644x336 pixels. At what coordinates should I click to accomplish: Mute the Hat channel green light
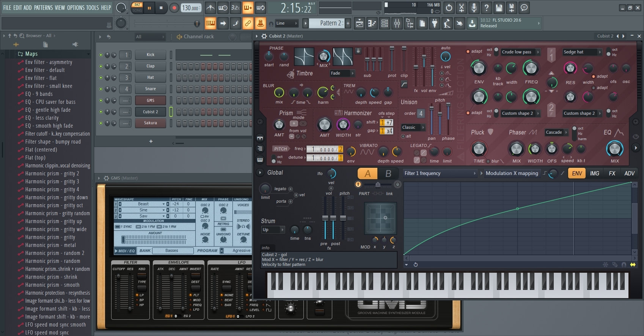(x=101, y=78)
